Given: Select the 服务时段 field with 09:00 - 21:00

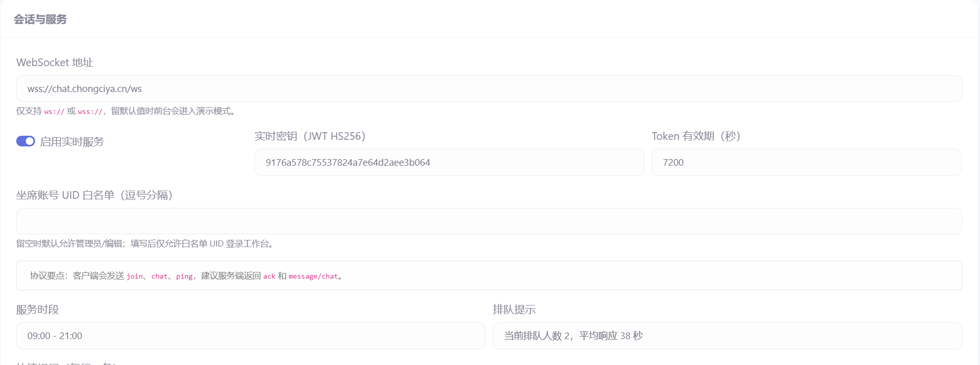Looking at the screenshot, I should (250, 336).
